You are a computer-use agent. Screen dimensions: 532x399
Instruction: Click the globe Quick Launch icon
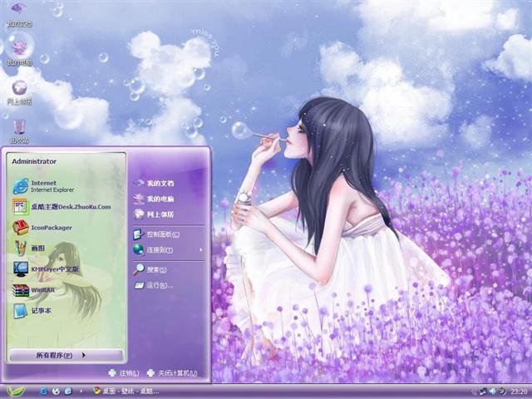pyautogui.click(x=56, y=392)
